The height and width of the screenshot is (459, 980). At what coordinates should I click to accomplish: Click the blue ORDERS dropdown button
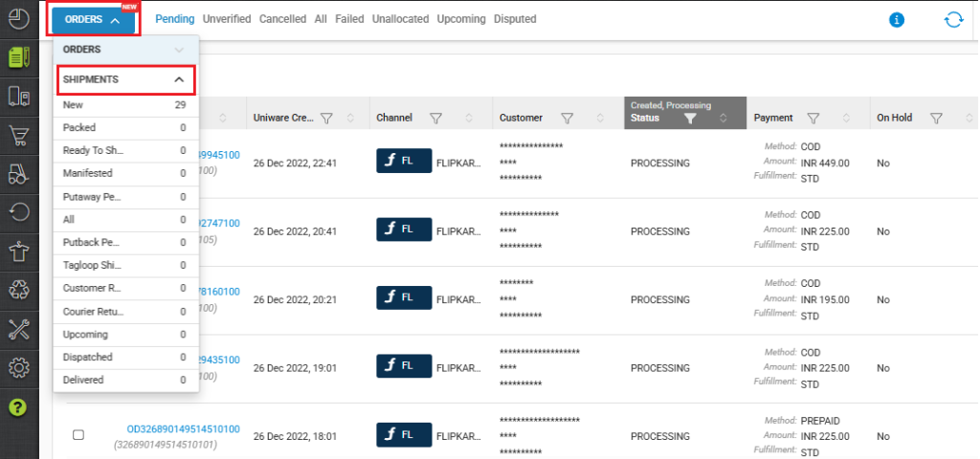pyautogui.click(x=92, y=19)
